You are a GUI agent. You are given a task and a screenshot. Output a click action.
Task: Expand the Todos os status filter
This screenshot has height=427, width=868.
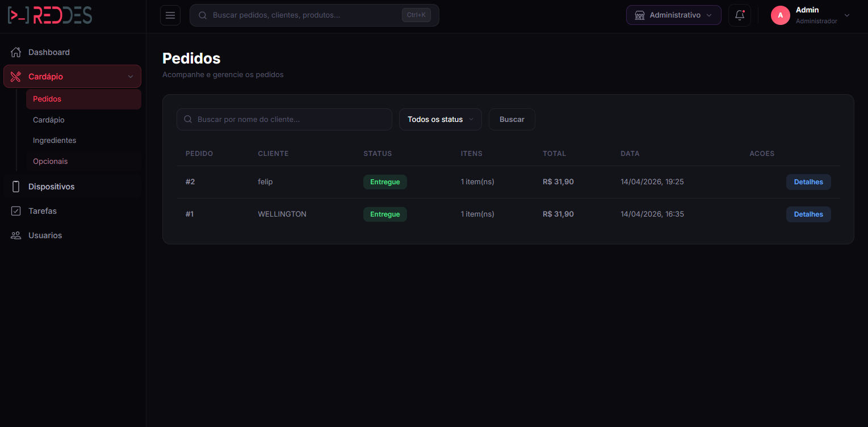point(440,120)
